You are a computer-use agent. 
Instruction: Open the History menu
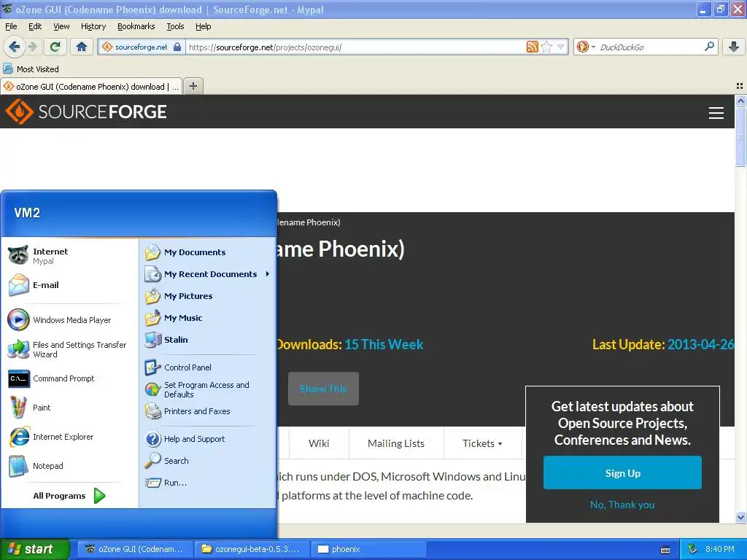pos(93,26)
